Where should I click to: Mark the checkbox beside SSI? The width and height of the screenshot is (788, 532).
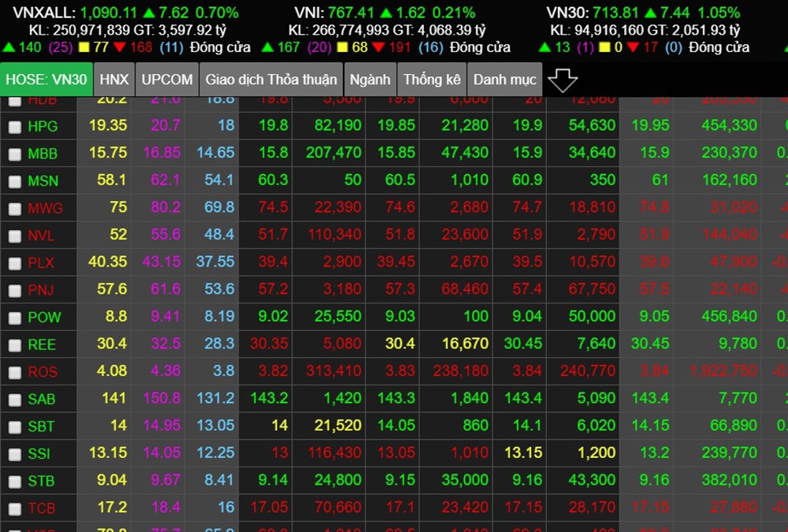pyautogui.click(x=15, y=454)
